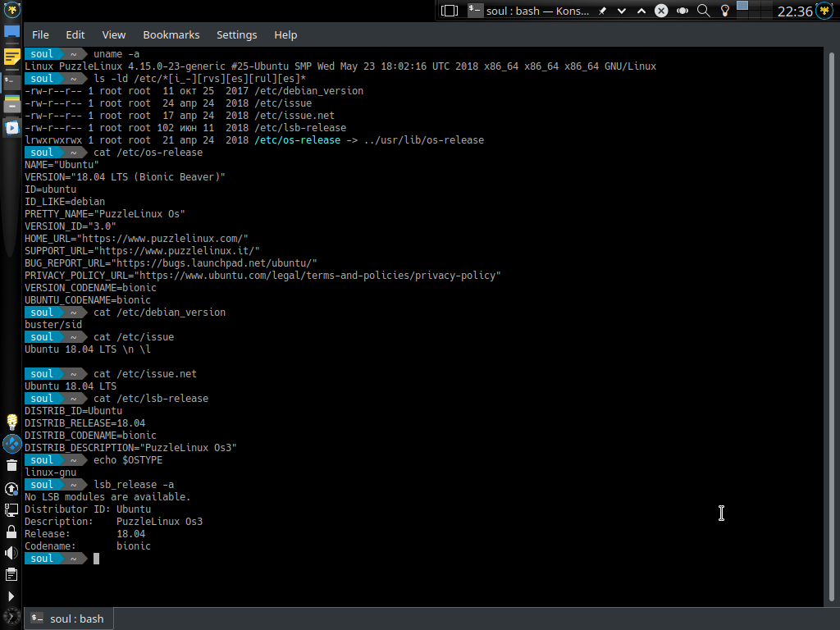Viewport: 840px width, 630px height.
Task: Show desktop using the blue dock icon
Action: [11, 32]
